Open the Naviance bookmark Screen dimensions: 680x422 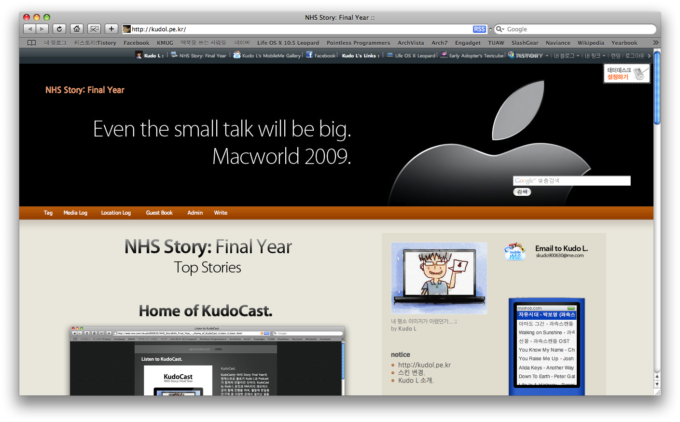558,43
